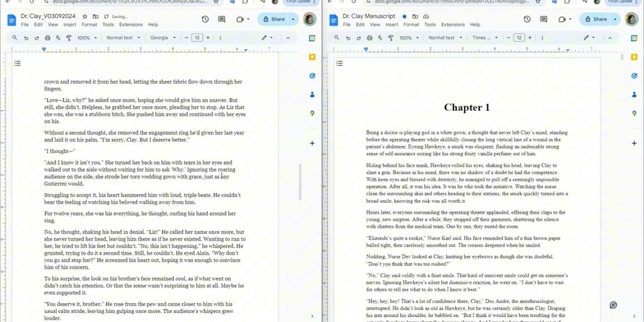Open View menu in Dr. Clay Manuscript
The width and height of the screenshot is (644, 322).
[x=375, y=25]
